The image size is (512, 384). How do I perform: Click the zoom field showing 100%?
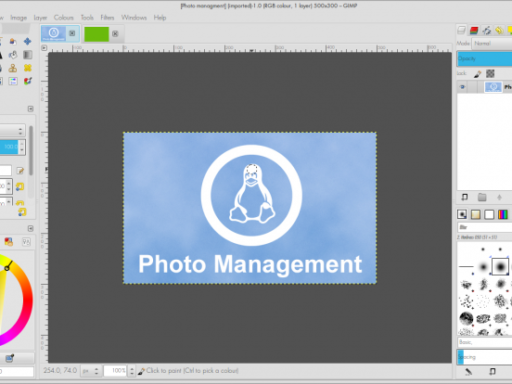115,371
